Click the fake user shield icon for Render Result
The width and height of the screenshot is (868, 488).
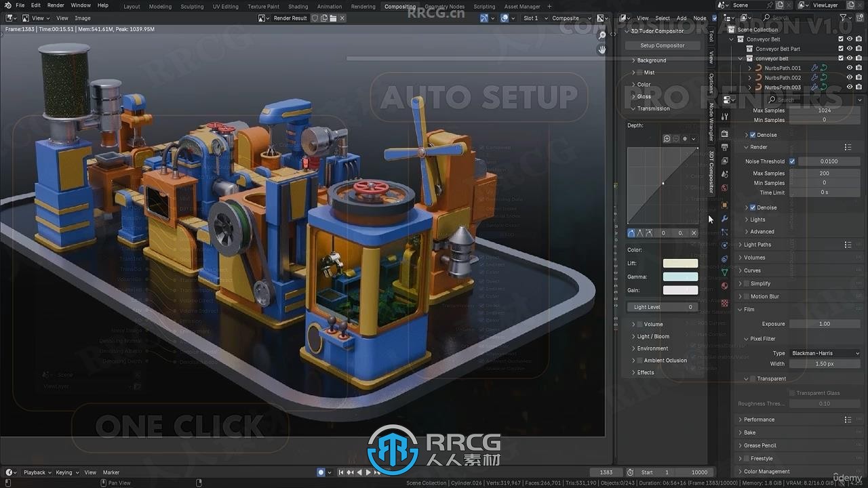[315, 18]
